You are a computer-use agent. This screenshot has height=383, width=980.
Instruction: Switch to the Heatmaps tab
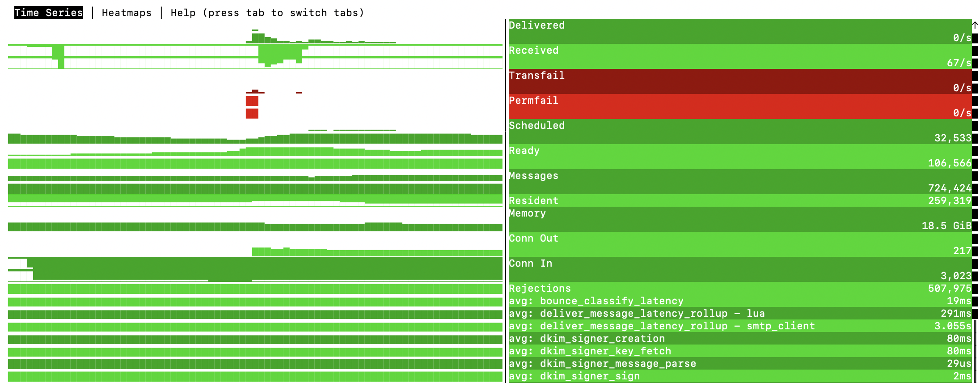127,13
